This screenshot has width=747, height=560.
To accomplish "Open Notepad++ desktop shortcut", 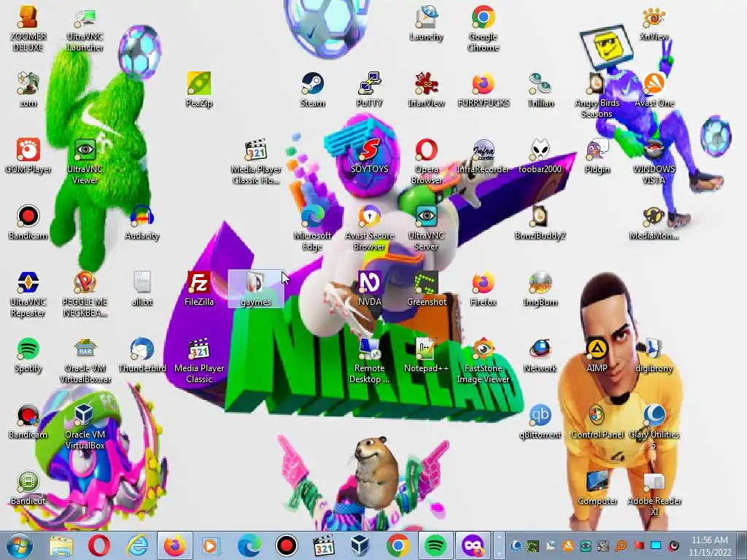I will (426, 355).
